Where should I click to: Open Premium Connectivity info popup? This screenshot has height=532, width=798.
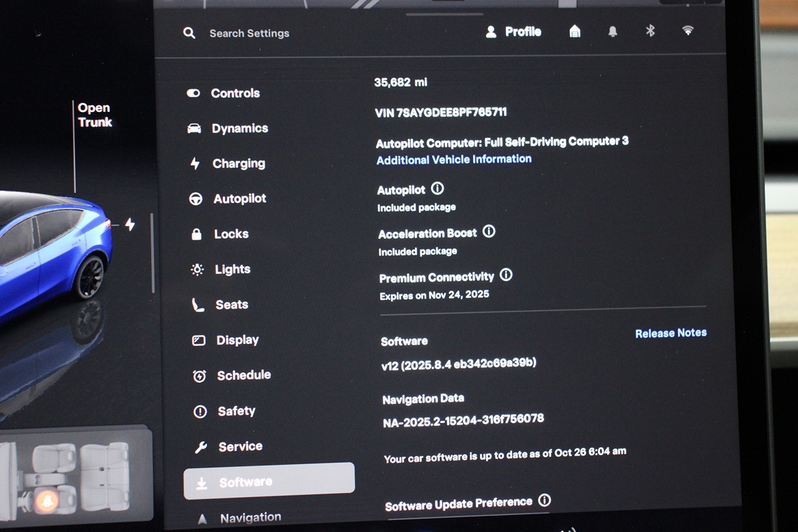pyautogui.click(x=505, y=275)
